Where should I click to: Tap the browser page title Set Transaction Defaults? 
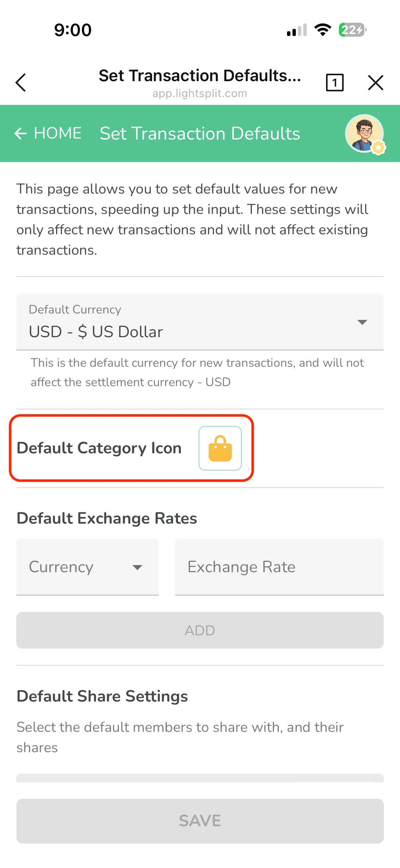[x=199, y=75]
